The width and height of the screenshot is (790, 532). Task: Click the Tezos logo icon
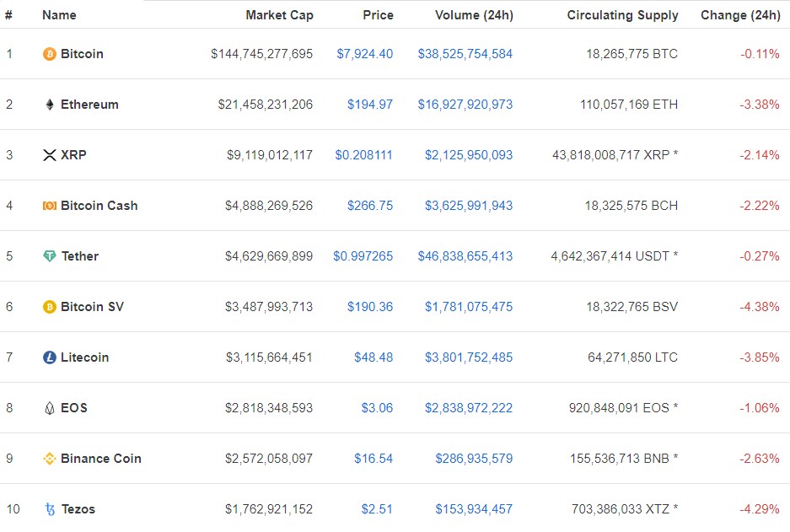pyautogui.click(x=50, y=509)
